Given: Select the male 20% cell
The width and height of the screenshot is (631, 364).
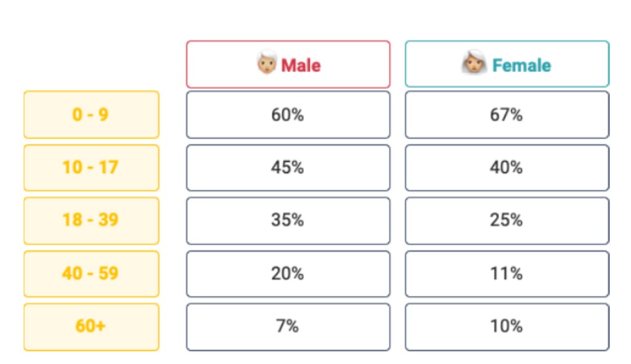Looking at the screenshot, I should [x=288, y=274].
